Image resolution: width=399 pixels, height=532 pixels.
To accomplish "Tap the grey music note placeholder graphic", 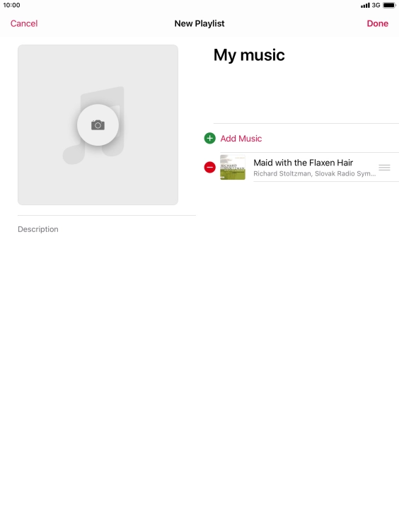I will tap(93, 126).
